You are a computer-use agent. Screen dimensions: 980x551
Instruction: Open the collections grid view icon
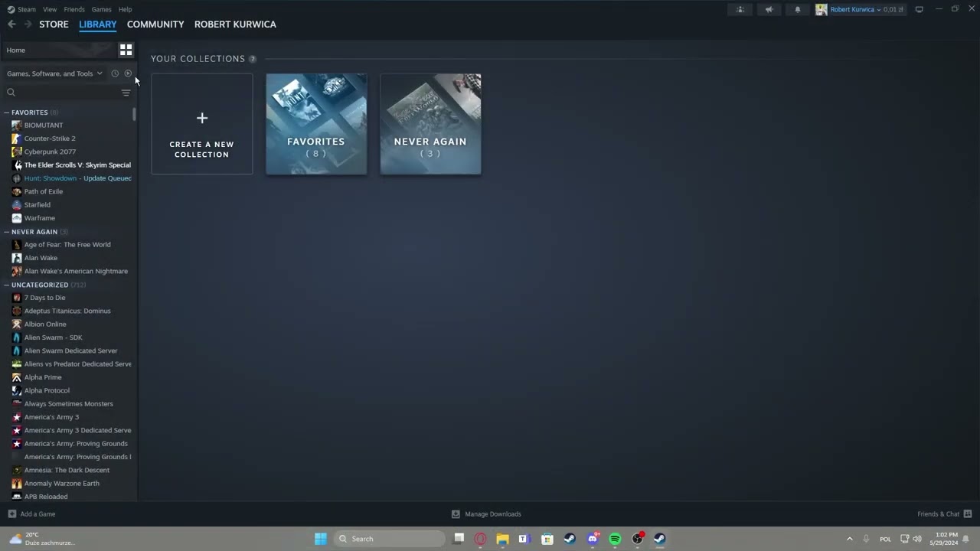[126, 50]
